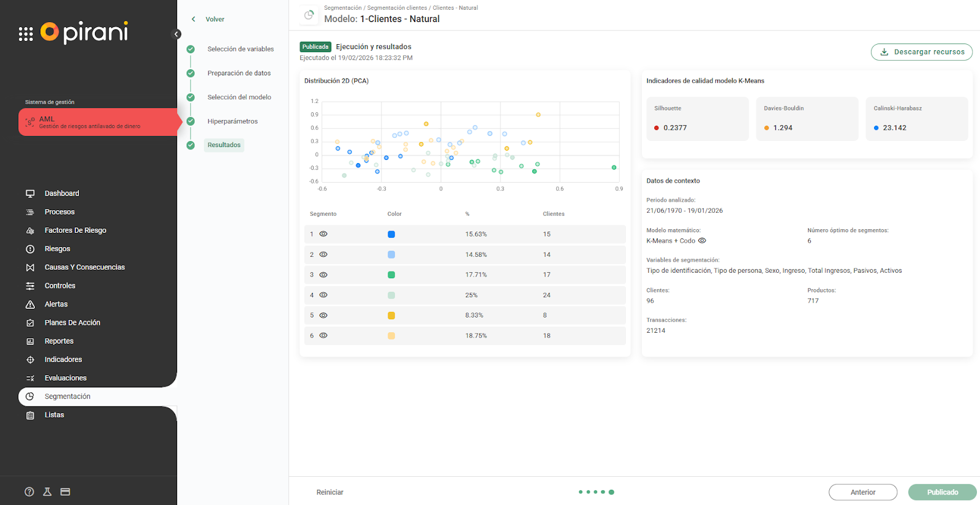
Task: Toggle the eye icon for segment 6
Action: tap(323, 336)
